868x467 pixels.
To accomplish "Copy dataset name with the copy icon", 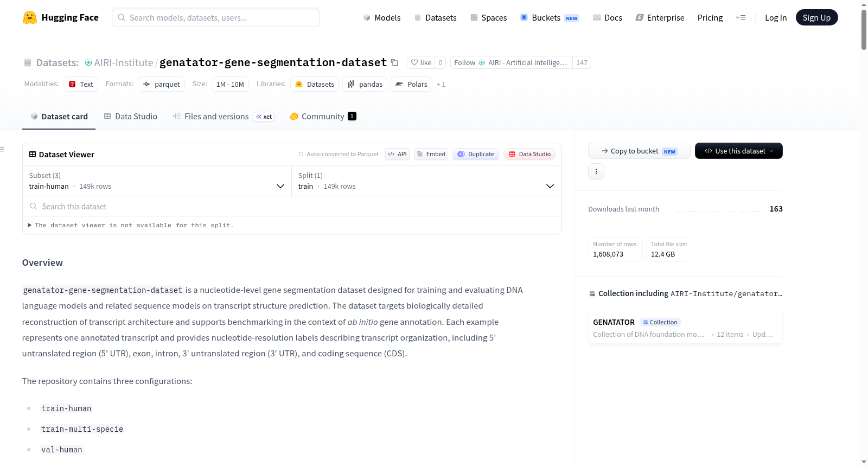I will click(x=394, y=62).
